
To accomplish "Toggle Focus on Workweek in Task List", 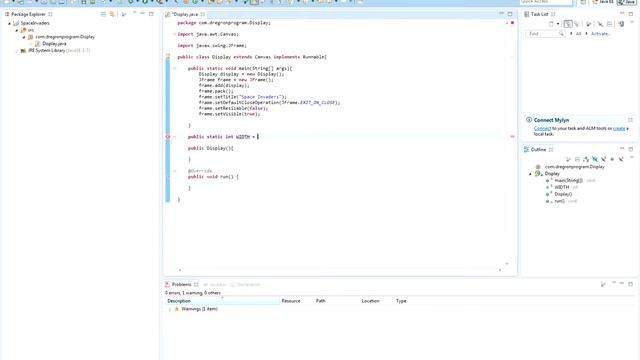I will (589, 24).
